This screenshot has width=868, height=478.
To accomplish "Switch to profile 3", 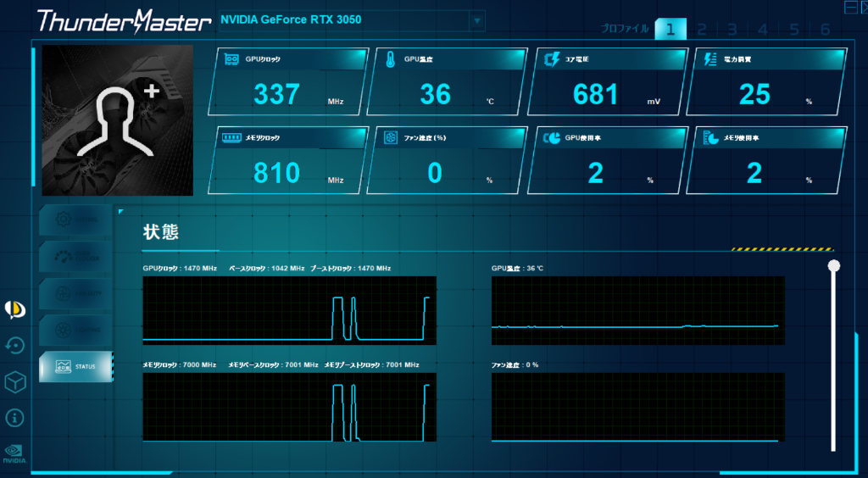I will click(732, 29).
